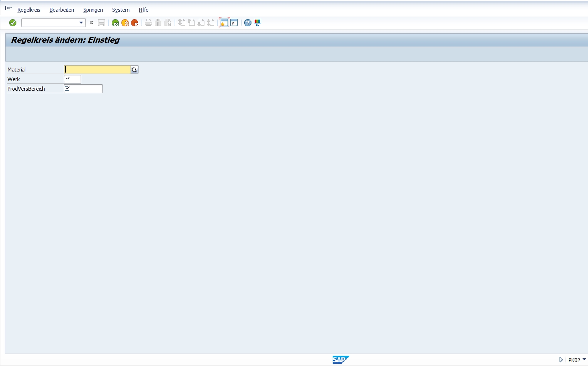Click the Generate shortcut icon

point(234,23)
